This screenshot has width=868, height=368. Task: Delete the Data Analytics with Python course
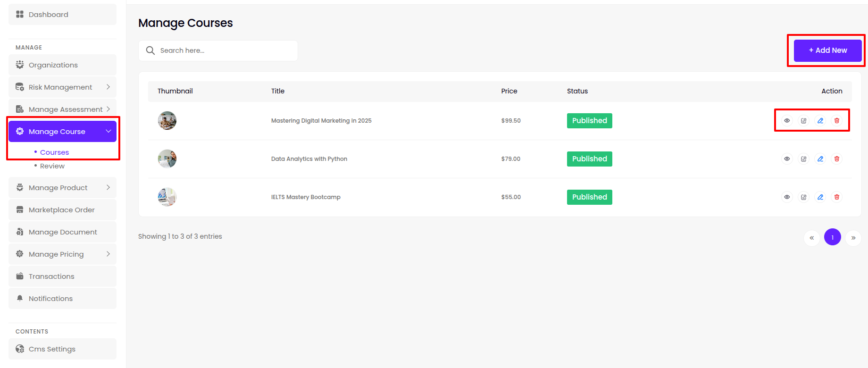(x=837, y=159)
